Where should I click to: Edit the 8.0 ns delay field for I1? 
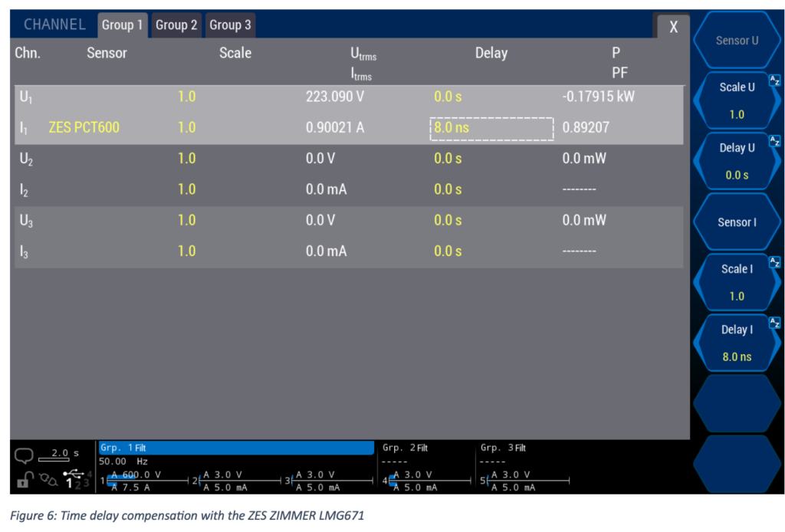[491, 129]
